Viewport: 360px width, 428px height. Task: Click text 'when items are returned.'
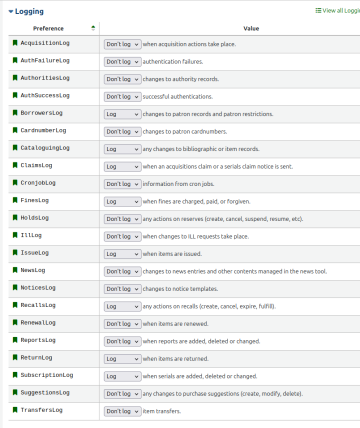(175, 359)
